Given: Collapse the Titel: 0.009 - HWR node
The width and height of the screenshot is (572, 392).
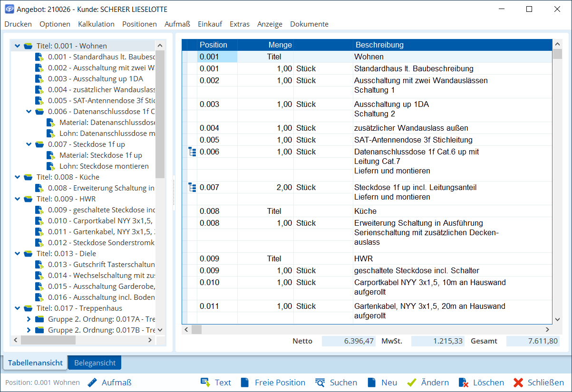Looking at the screenshot, I should tap(18, 199).
